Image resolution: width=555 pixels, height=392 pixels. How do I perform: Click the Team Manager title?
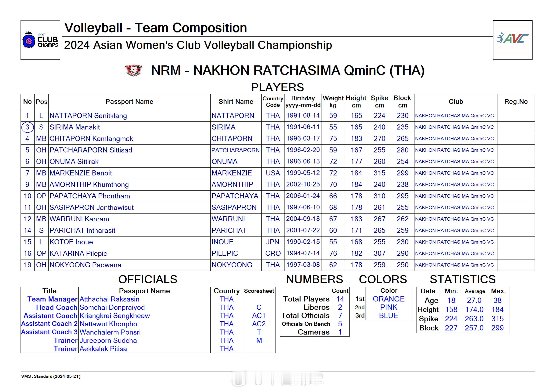[52, 299]
